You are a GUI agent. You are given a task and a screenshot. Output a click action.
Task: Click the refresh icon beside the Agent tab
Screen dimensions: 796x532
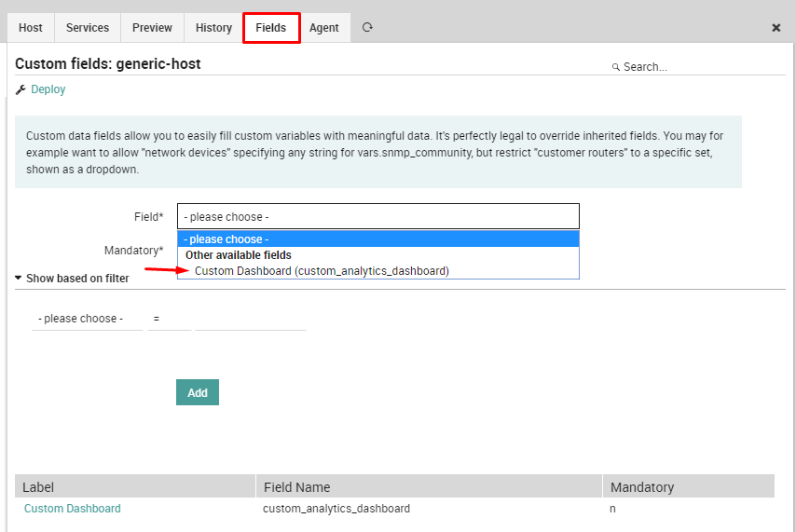(367, 28)
